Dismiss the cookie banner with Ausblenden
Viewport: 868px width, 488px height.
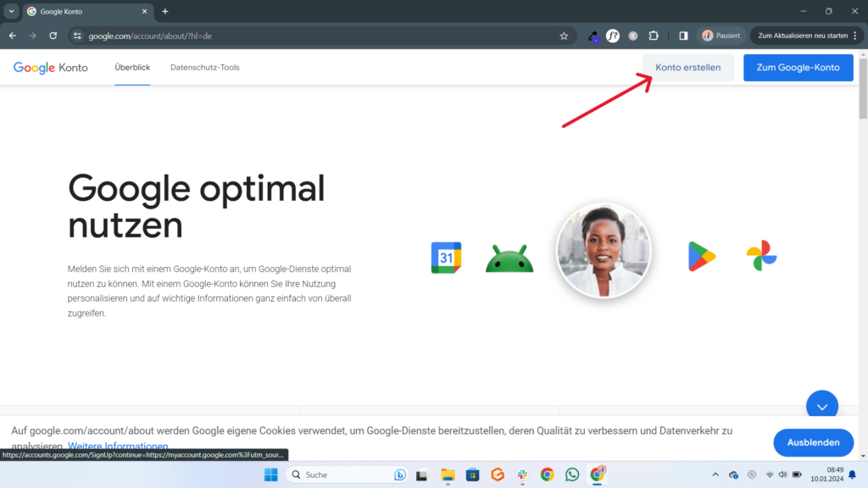[813, 442]
